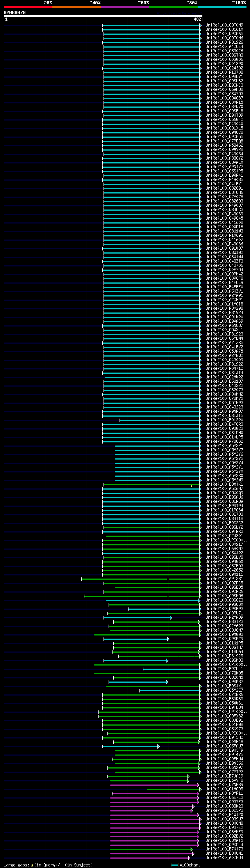
Task: Select the UniRef100_A5Y2Z1 label
Action: tap(224, 446)
